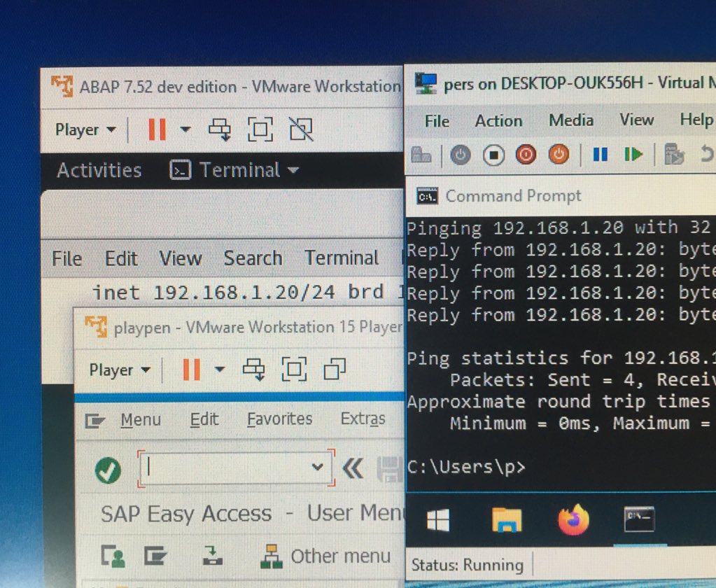716x588 pixels.
Task: Open SAP Edit menu
Action: click(x=204, y=419)
